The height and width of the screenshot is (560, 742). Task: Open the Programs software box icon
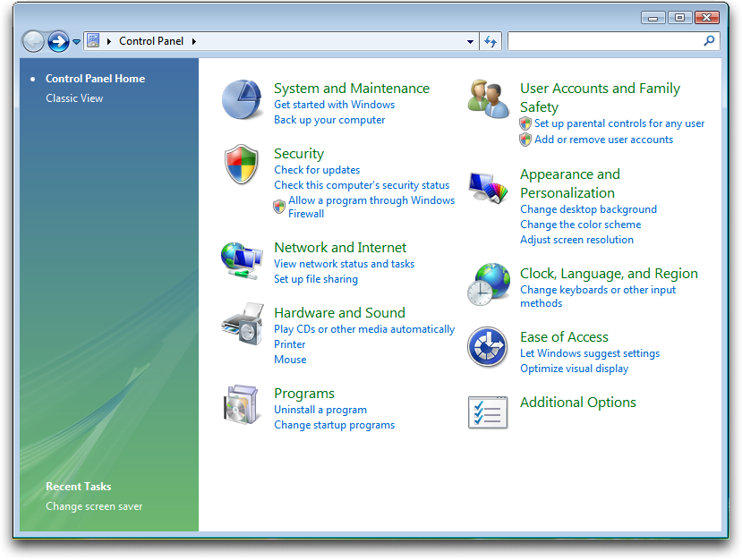pyautogui.click(x=242, y=405)
